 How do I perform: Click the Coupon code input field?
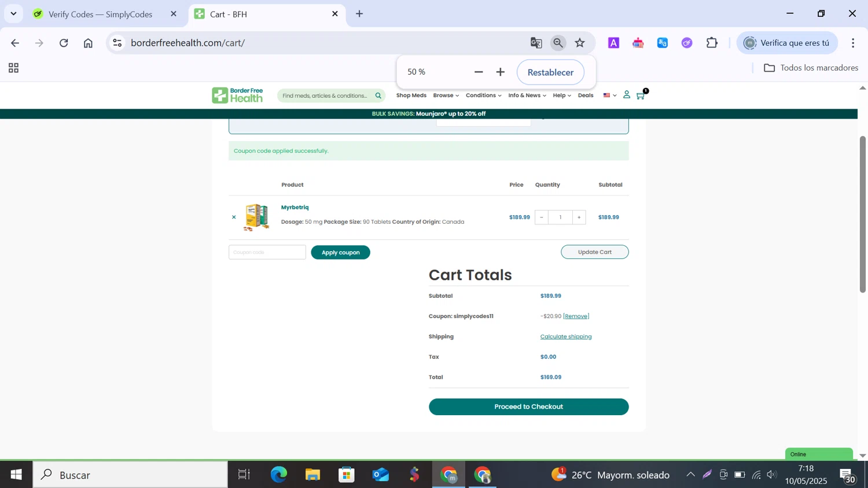click(x=267, y=252)
